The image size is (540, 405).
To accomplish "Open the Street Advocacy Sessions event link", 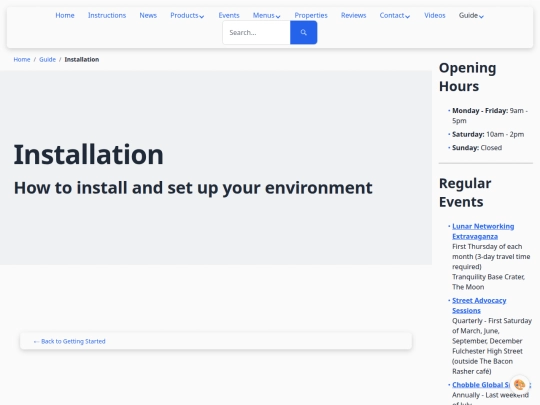I will tap(479, 305).
